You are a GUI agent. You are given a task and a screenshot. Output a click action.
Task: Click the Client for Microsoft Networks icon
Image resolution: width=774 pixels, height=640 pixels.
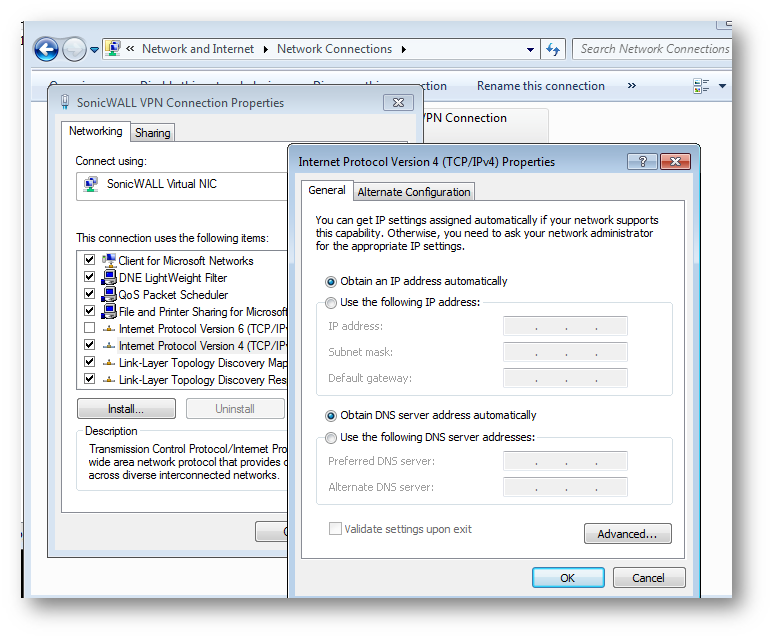[109, 260]
